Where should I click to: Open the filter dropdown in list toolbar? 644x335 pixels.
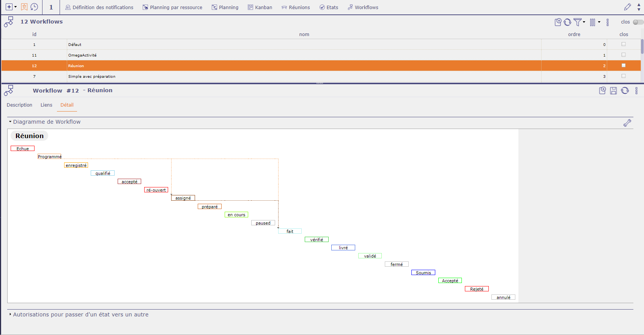[x=579, y=22]
